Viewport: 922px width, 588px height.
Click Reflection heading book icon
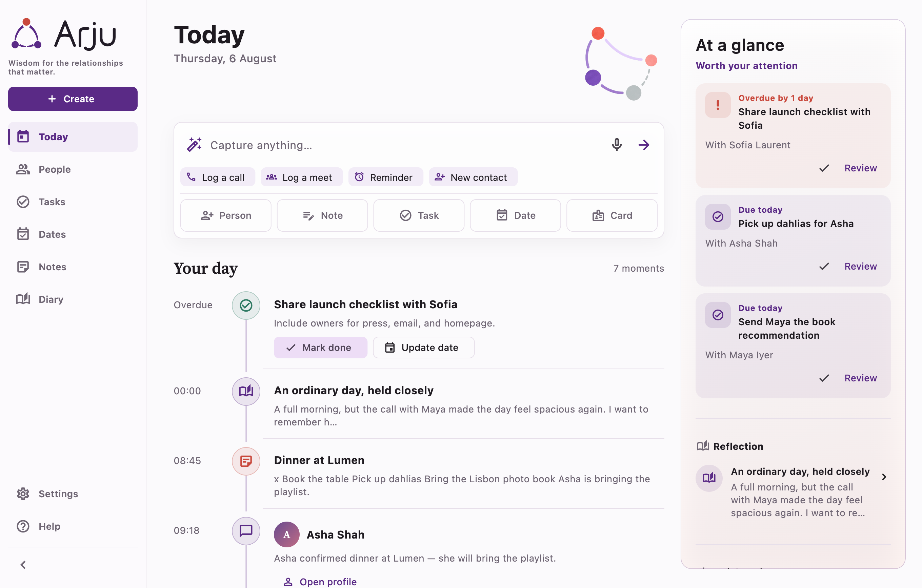pos(703,446)
